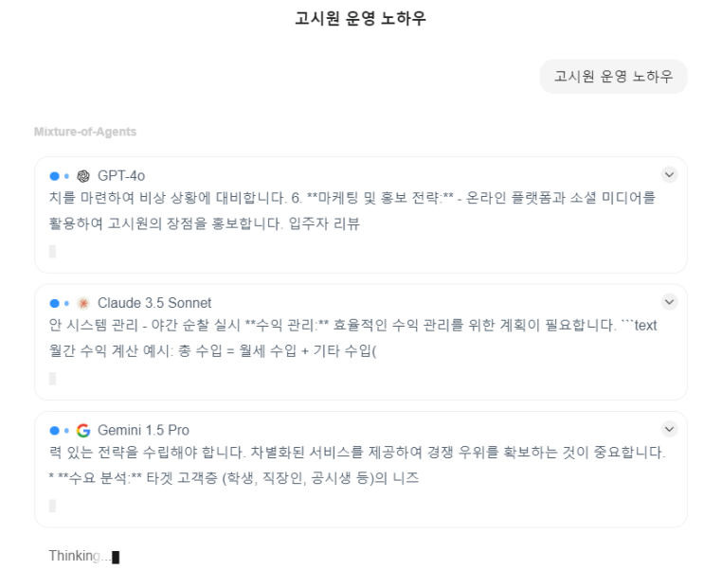Collapse the Claude 3.5 Sonnet response card

point(670,302)
